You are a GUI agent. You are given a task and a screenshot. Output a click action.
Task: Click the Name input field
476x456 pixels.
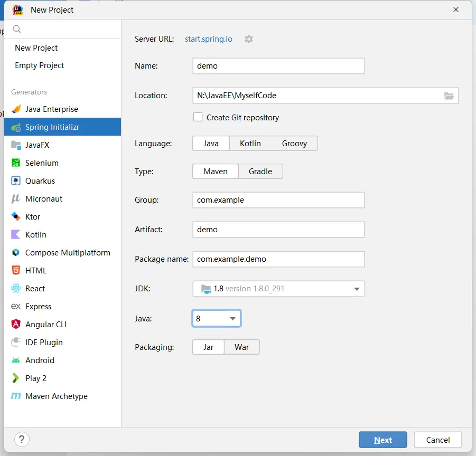point(278,66)
